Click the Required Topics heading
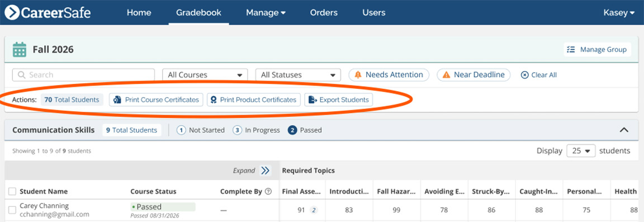This screenshot has width=644, height=222. [308, 170]
